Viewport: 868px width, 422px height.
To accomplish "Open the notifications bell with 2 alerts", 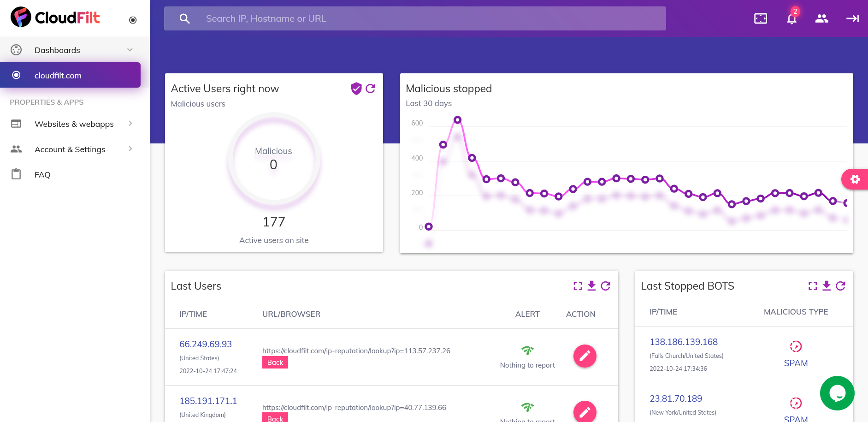I will click(791, 18).
